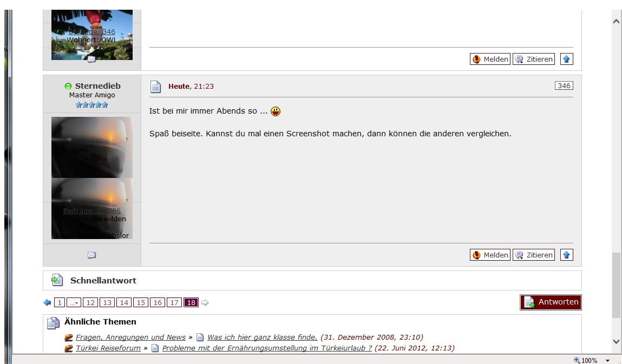Screen dimensions: 622x364
Task: Go to previous page with the blue left arrow
Action: coord(47,302)
